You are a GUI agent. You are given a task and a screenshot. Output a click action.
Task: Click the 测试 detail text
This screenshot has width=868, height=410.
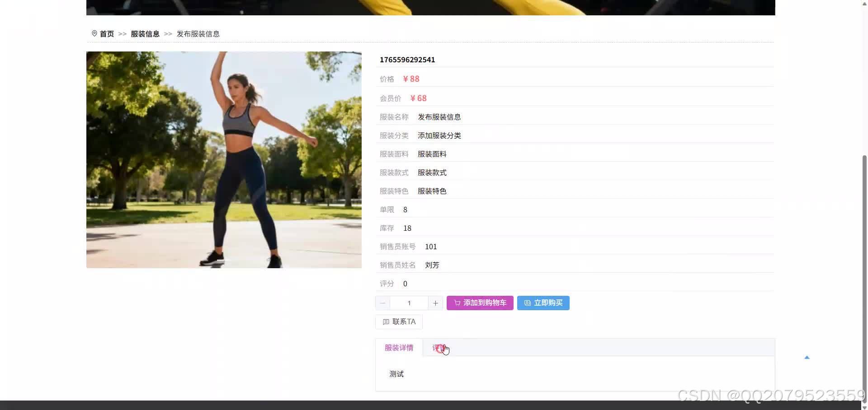[x=396, y=374]
